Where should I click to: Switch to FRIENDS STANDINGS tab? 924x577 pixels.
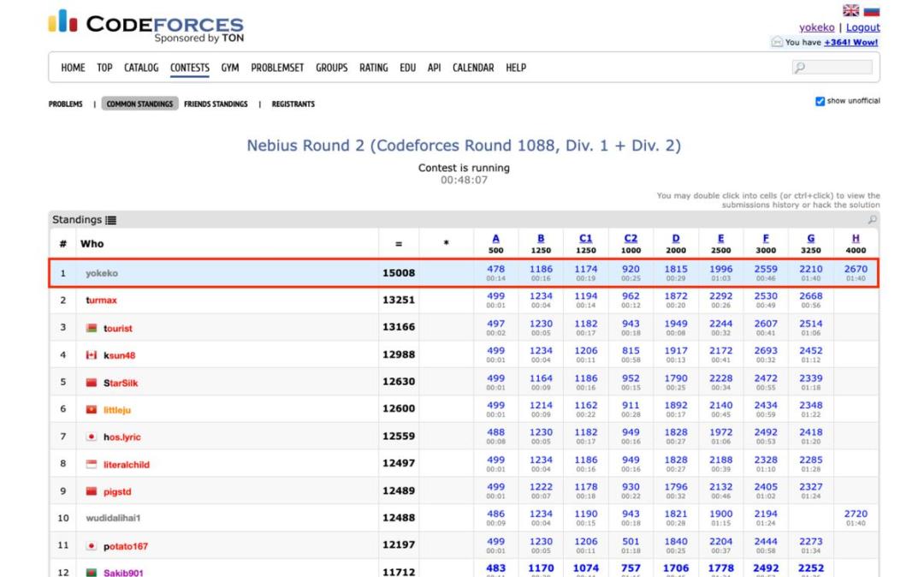[x=216, y=104]
